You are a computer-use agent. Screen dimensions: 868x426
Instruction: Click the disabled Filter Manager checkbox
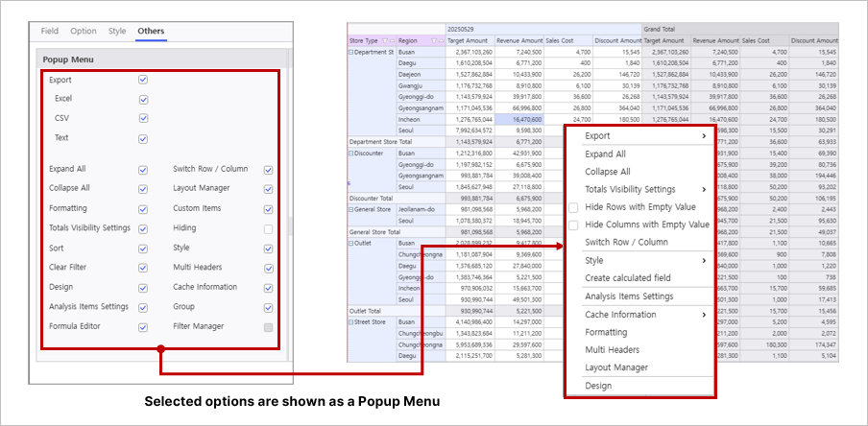(269, 327)
